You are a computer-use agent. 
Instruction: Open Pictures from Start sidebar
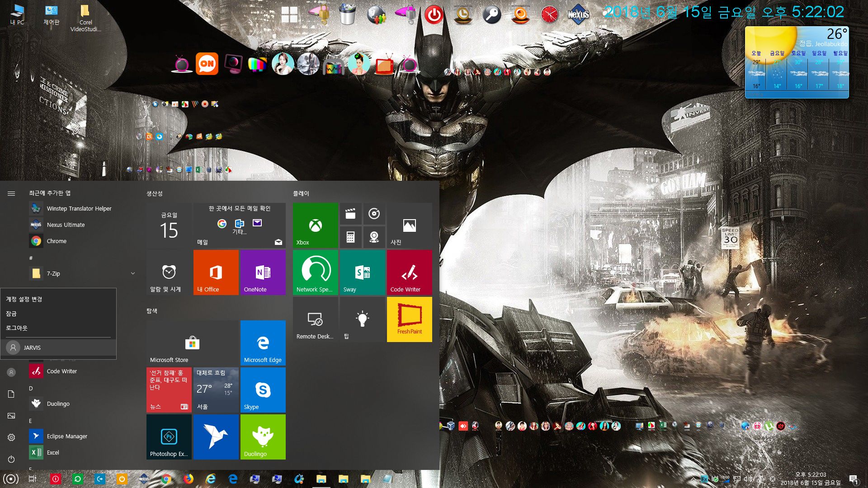pyautogui.click(x=11, y=416)
